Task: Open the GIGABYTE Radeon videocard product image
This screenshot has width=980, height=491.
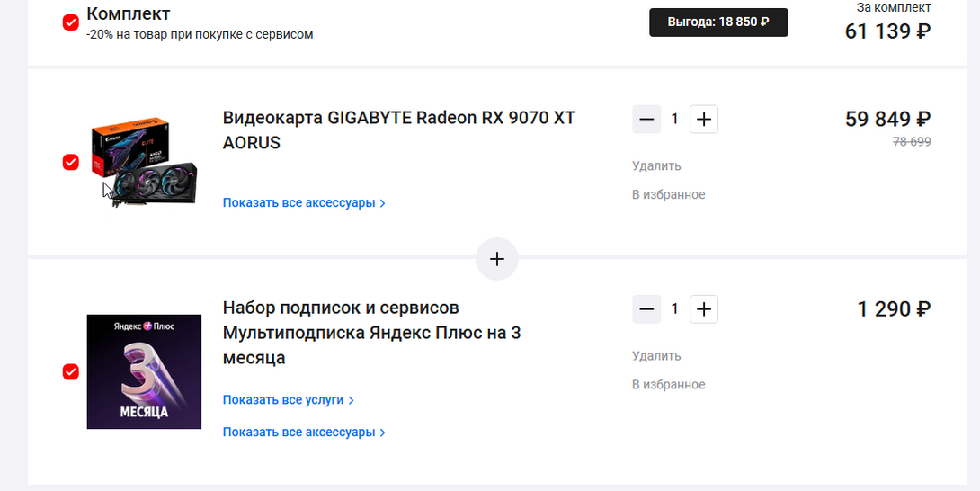Action: coord(144,162)
